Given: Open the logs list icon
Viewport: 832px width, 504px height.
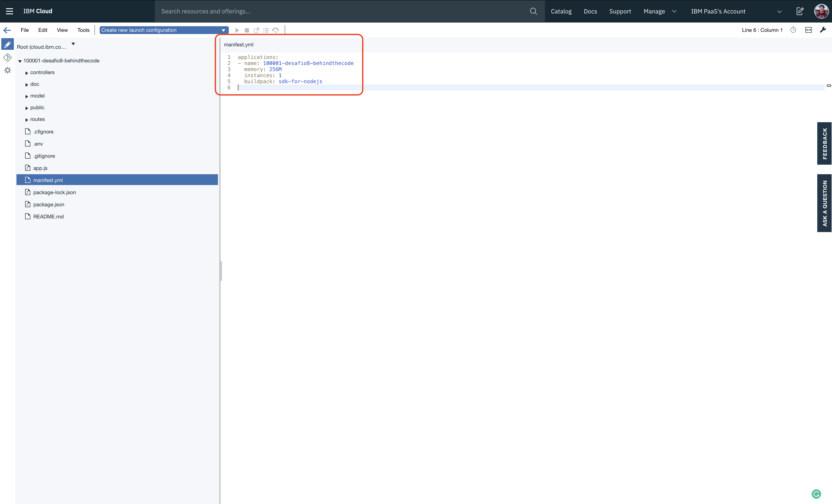Looking at the screenshot, I should pyautogui.click(x=266, y=30).
